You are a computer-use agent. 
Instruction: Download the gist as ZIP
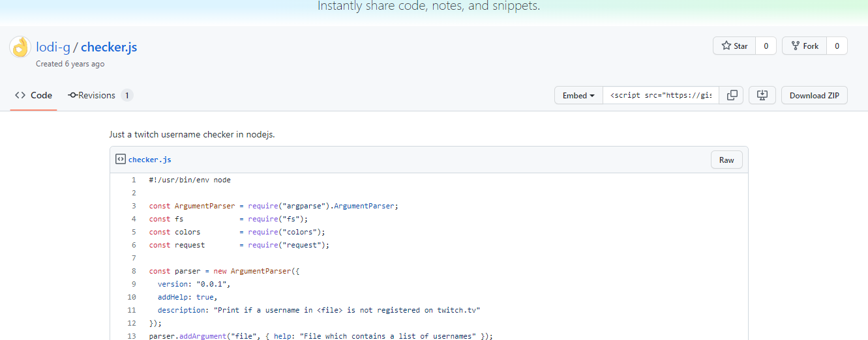coord(814,95)
